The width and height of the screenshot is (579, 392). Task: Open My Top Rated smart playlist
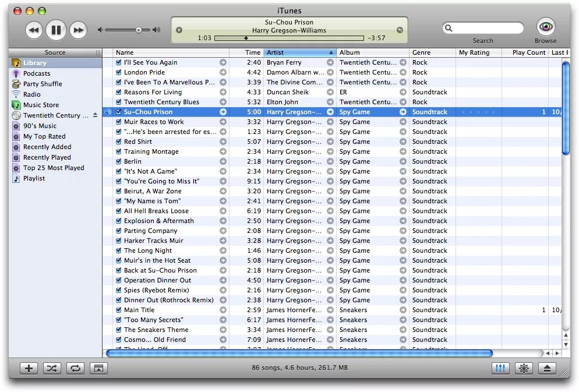55,136
